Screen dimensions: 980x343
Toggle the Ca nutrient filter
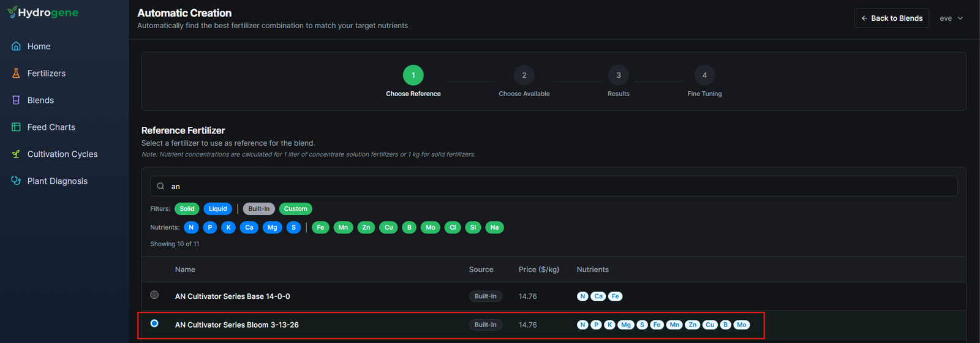249,227
